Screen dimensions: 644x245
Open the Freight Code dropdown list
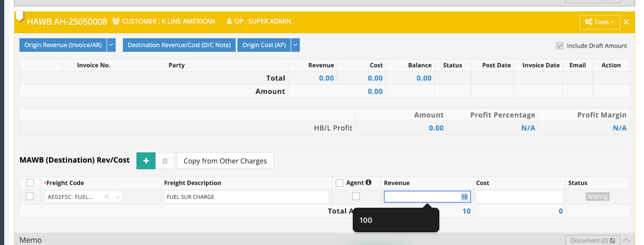click(118, 197)
